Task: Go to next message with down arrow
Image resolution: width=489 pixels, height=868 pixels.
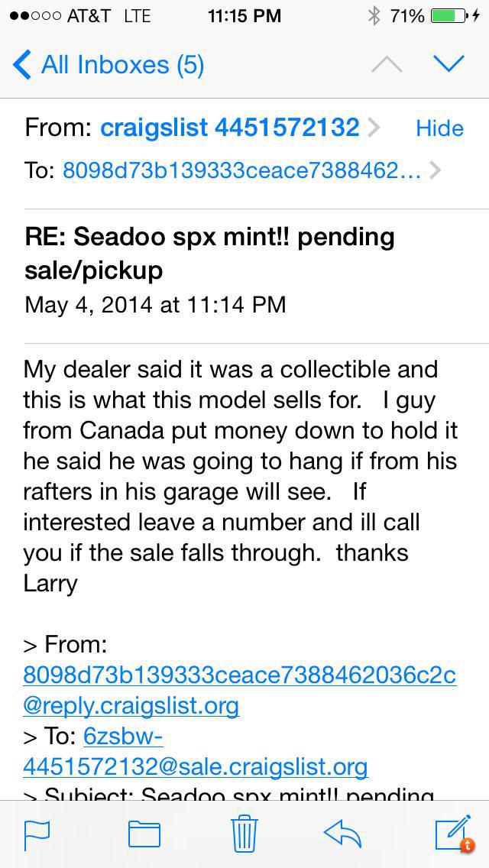Action: [x=449, y=65]
